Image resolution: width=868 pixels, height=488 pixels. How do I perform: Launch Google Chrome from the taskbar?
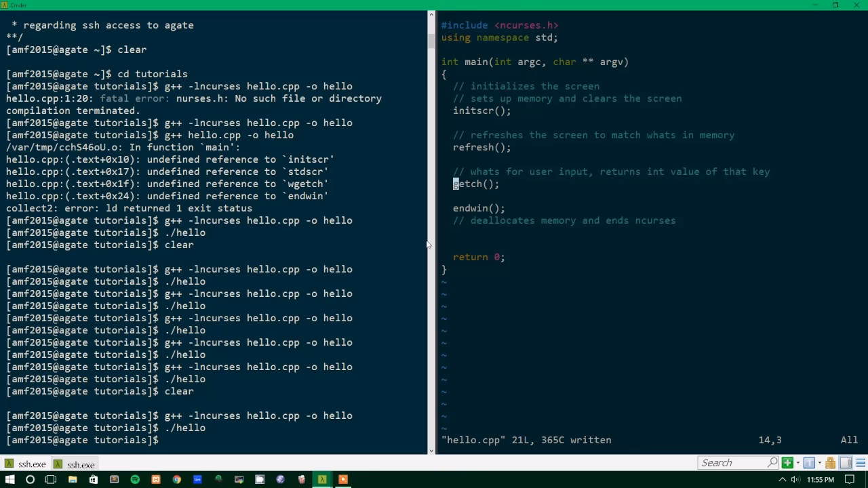pyautogui.click(x=176, y=479)
